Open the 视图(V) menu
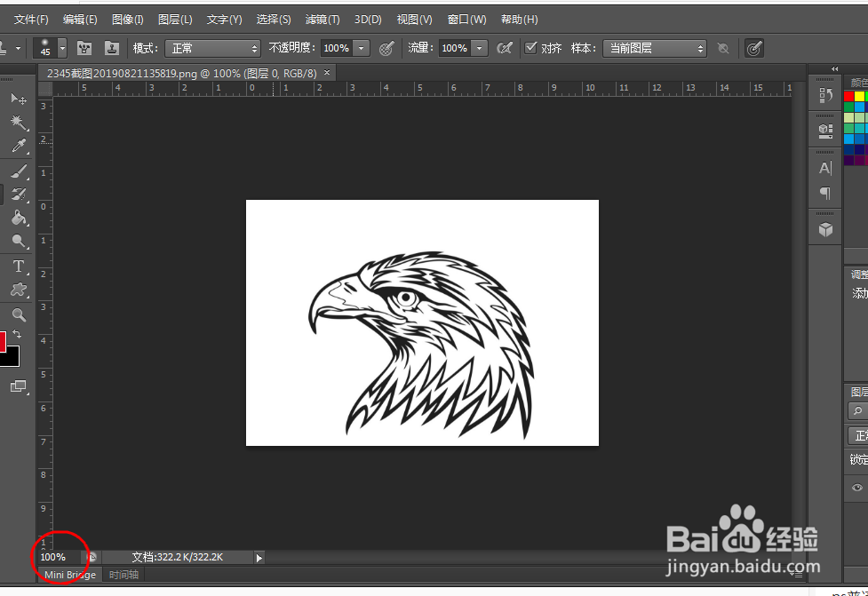The height and width of the screenshot is (596, 868). [x=415, y=20]
